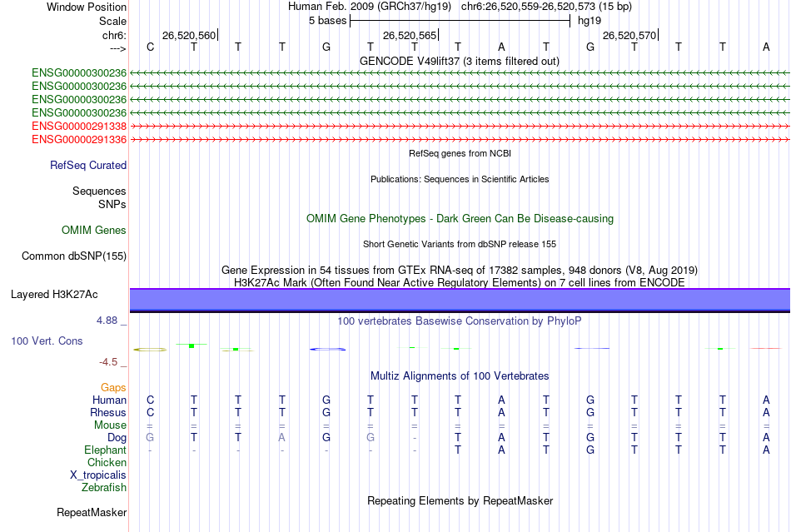This screenshot has height=532, width=791.
Task: Click the orange Gaps row label
Action: (x=113, y=387)
